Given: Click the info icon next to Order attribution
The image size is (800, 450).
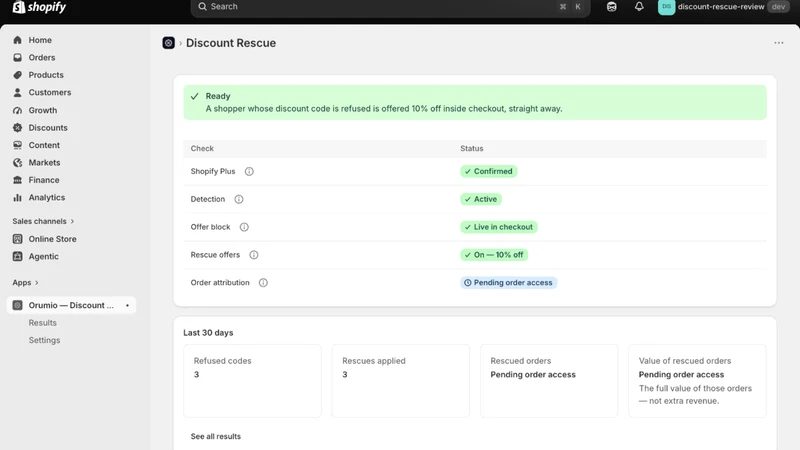Looking at the screenshot, I should (263, 283).
